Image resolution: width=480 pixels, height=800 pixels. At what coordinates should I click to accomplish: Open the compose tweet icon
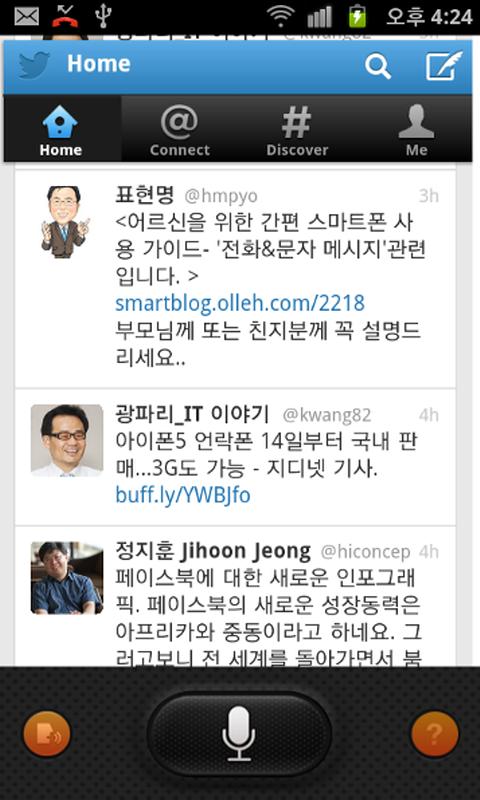point(444,65)
